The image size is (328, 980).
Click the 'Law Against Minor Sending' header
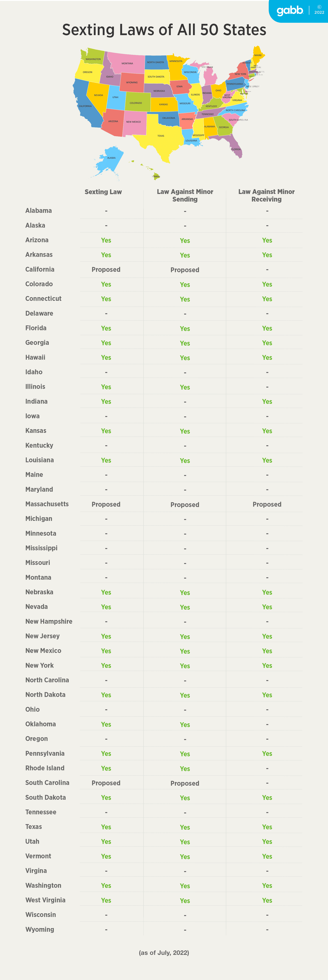(x=185, y=195)
